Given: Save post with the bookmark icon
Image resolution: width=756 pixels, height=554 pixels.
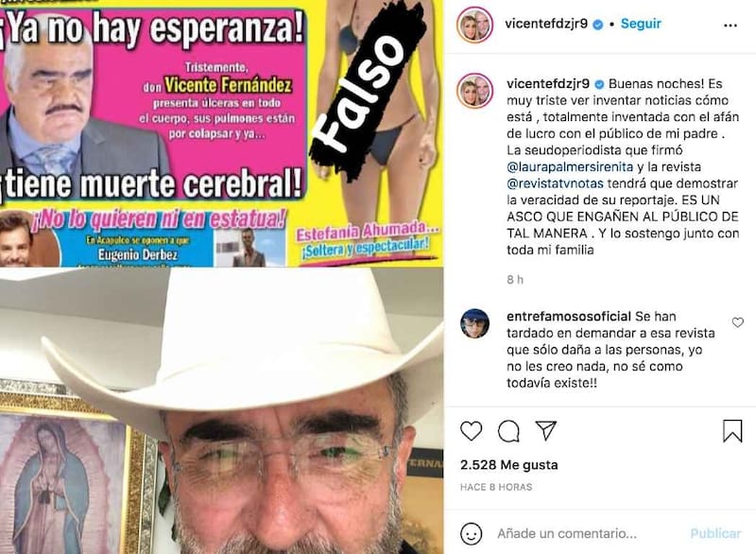Looking at the screenshot, I should click(731, 430).
